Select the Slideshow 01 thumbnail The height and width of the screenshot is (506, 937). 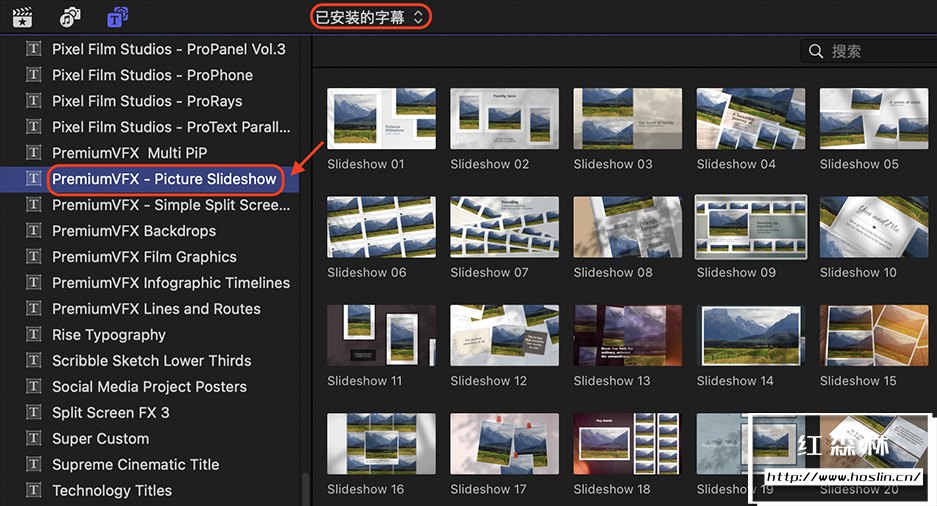381,118
